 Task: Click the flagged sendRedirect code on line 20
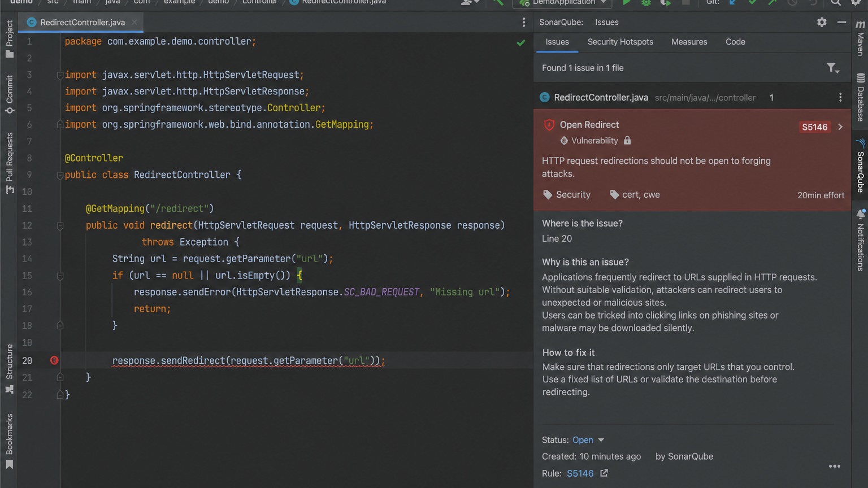pyautogui.click(x=248, y=360)
